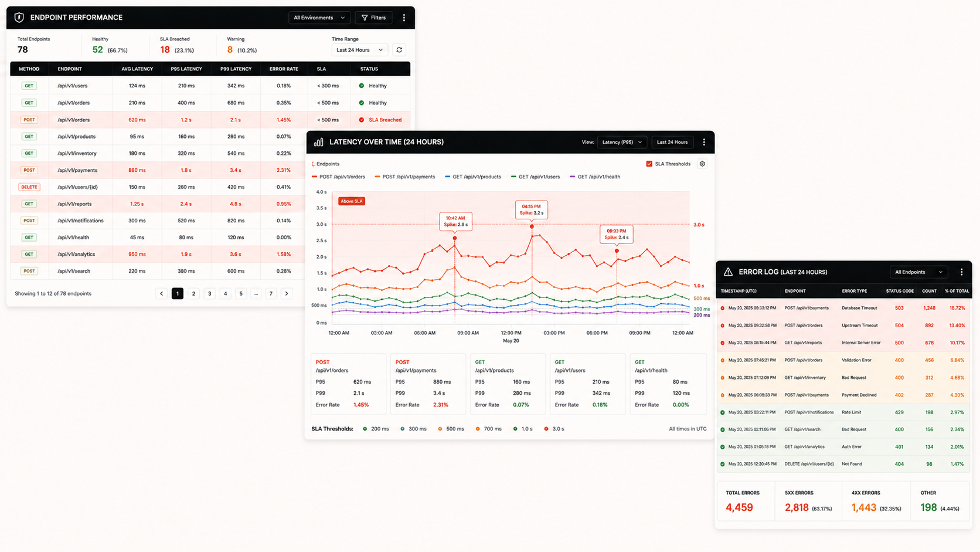Image resolution: width=980 pixels, height=552 pixels.
Task: Open the Last 24 Hours time range dropdown
Action: 359,50
